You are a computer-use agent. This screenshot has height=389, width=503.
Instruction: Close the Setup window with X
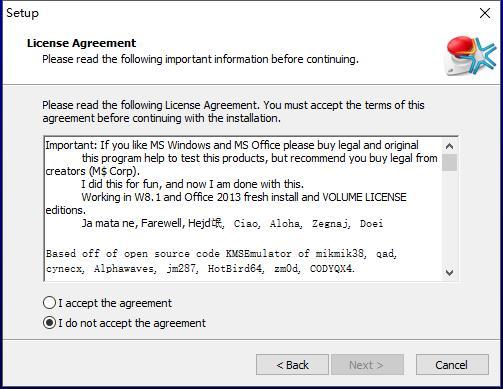click(485, 13)
